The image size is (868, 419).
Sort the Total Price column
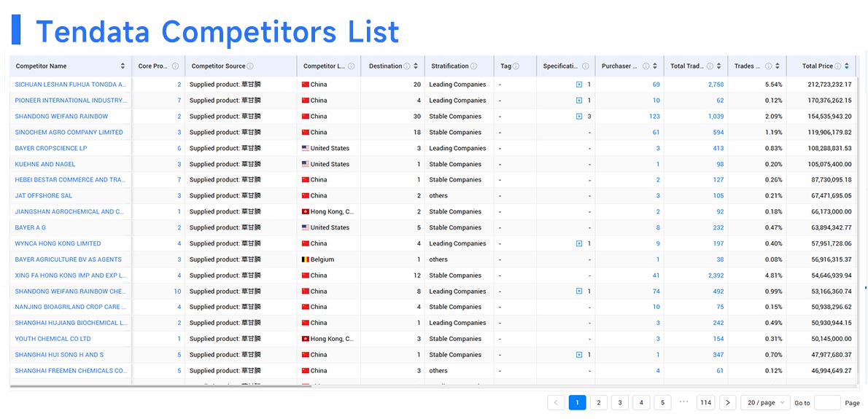[x=847, y=66]
